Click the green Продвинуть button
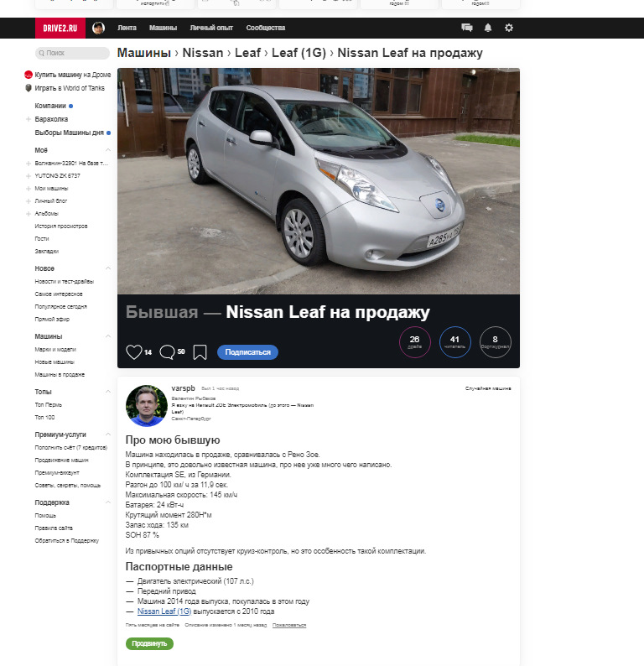The height and width of the screenshot is (666, 644). pos(149,643)
